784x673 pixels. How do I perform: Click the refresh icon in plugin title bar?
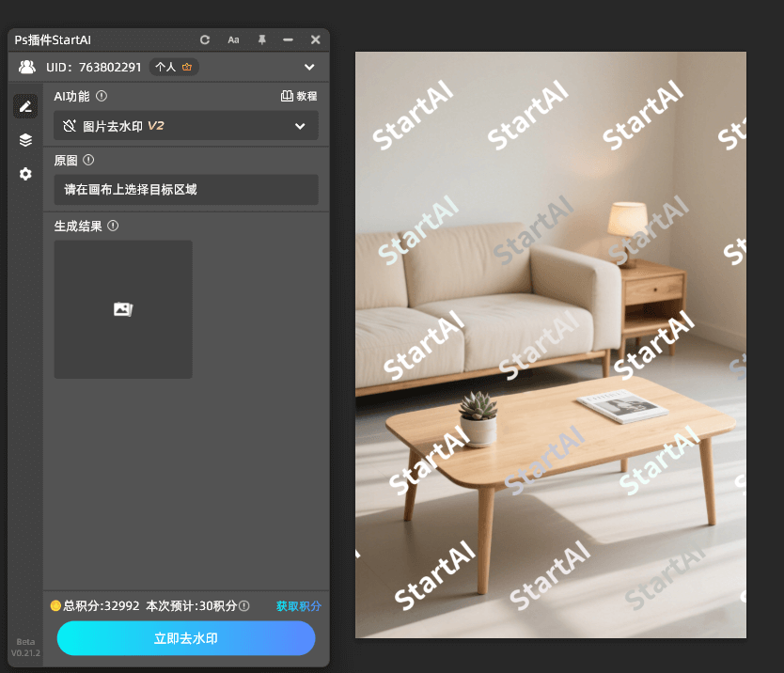point(205,39)
